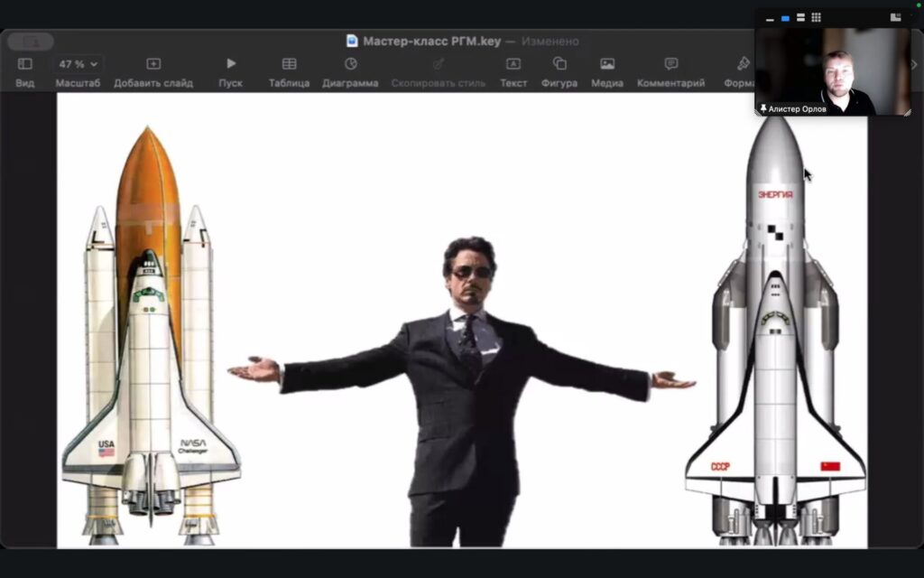Image resolution: width=924 pixels, height=578 pixels.
Task: Add a text box with Текст
Action: tap(513, 64)
